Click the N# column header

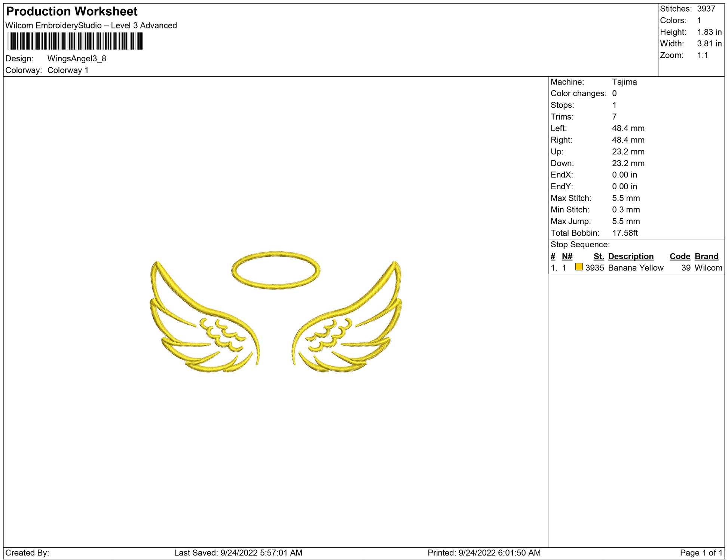tap(567, 257)
